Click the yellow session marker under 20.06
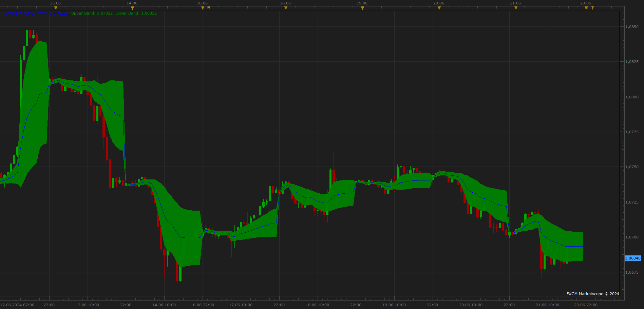 tap(439, 8)
